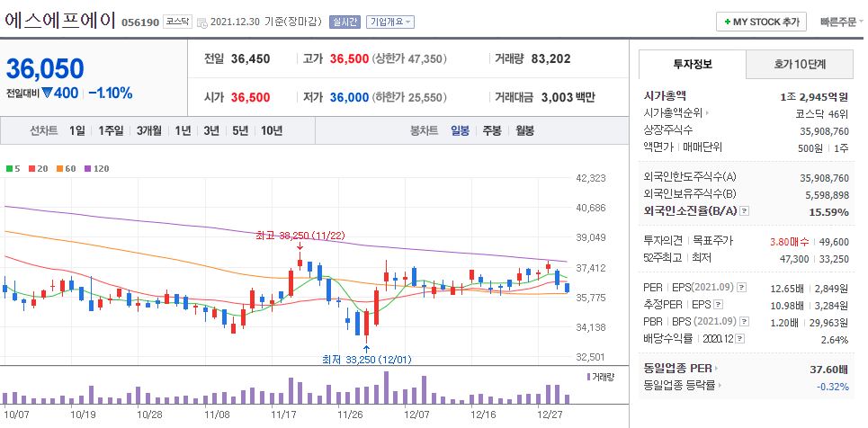Select the 1일 line chart period
The height and width of the screenshot is (428, 868).
[77, 131]
